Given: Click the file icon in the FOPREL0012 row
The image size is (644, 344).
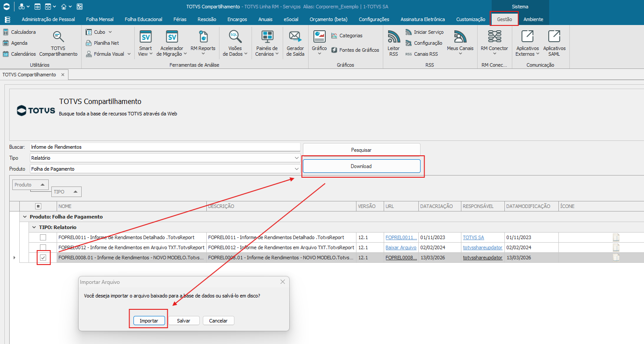Looking at the screenshot, I should click(616, 247).
